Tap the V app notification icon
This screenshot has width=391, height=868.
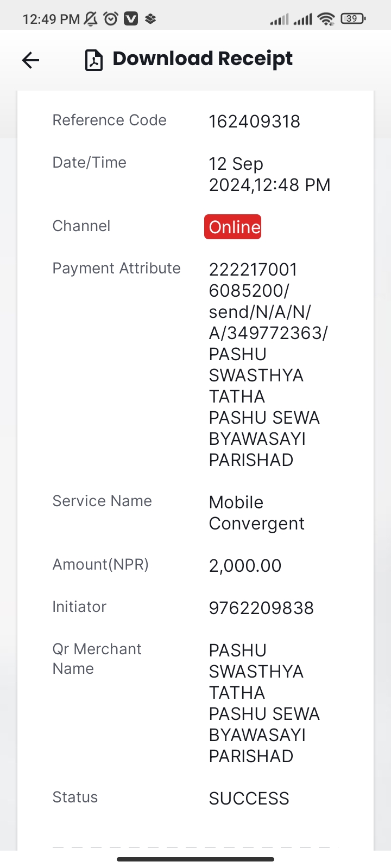[x=131, y=19]
